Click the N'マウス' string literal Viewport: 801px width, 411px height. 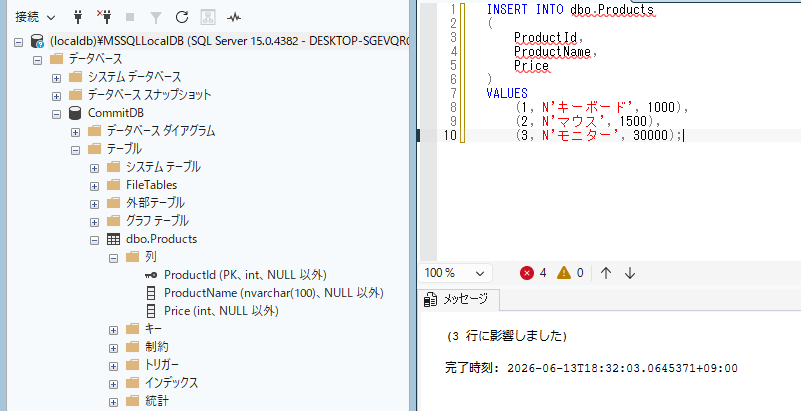coord(575,122)
